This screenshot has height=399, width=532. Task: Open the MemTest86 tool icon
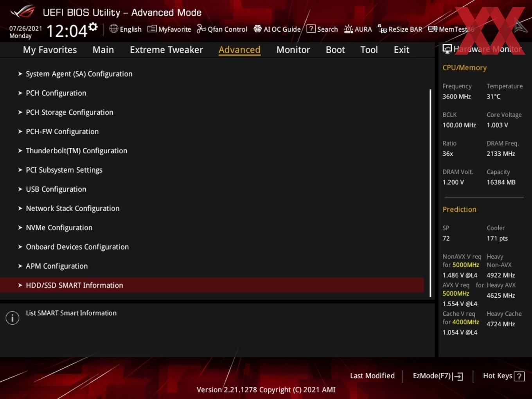tap(433, 29)
